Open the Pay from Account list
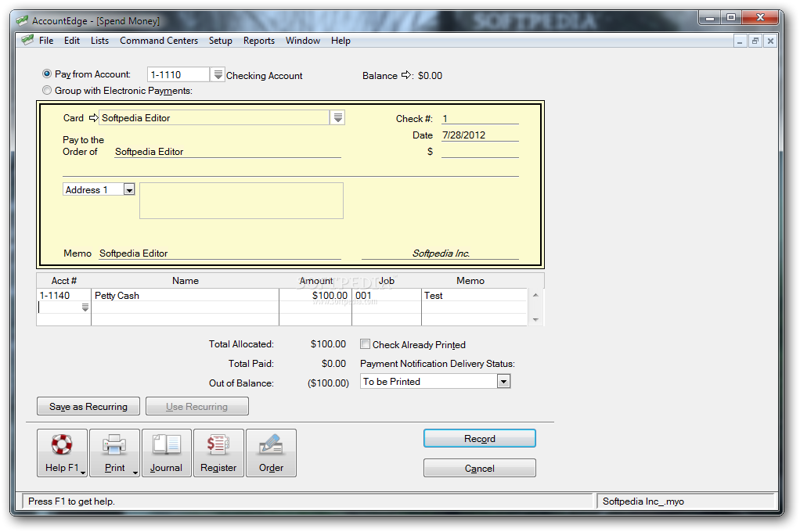Viewport: 800px width, 532px height. [218, 74]
